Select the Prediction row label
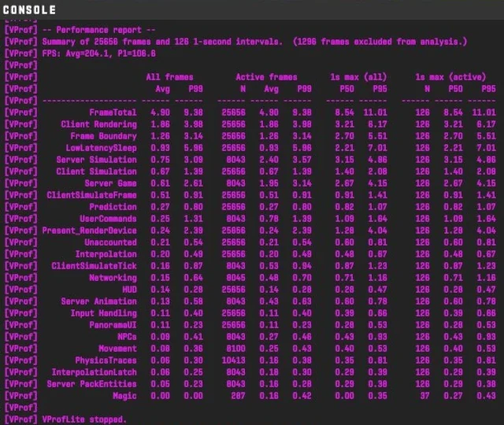This screenshot has height=425, width=504. click(113, 207)
